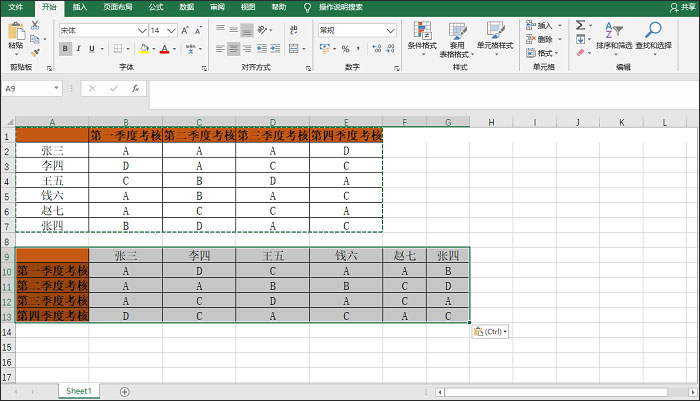Click the Copy icon
The image size is (700, 401).
coord(34,39)
